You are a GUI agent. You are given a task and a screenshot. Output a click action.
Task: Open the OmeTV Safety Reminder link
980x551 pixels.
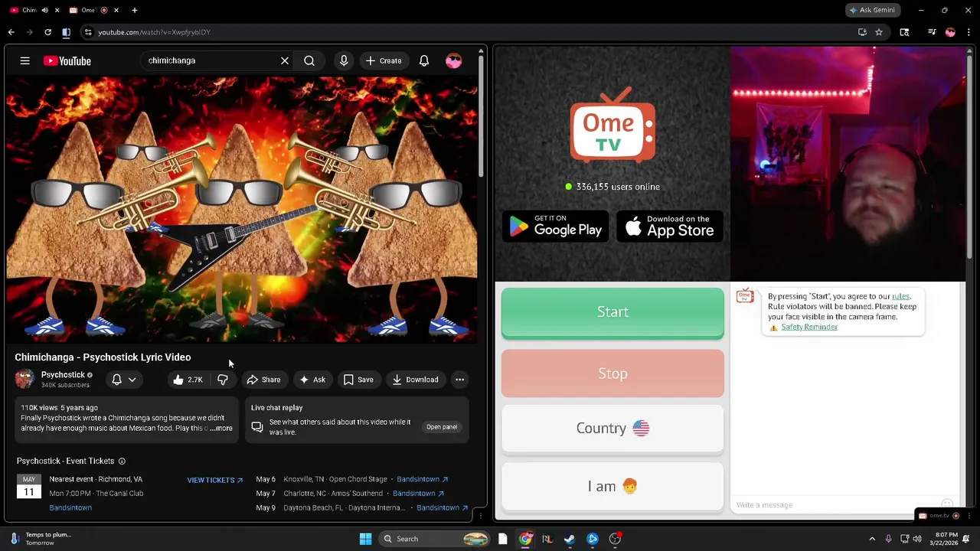click(809, 327)
